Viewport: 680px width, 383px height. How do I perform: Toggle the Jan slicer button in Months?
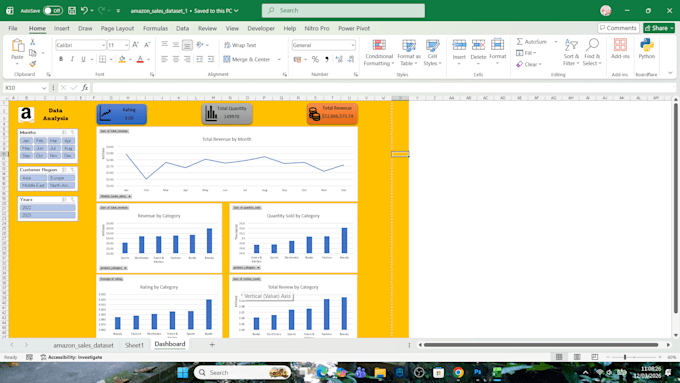coord(26,141)
